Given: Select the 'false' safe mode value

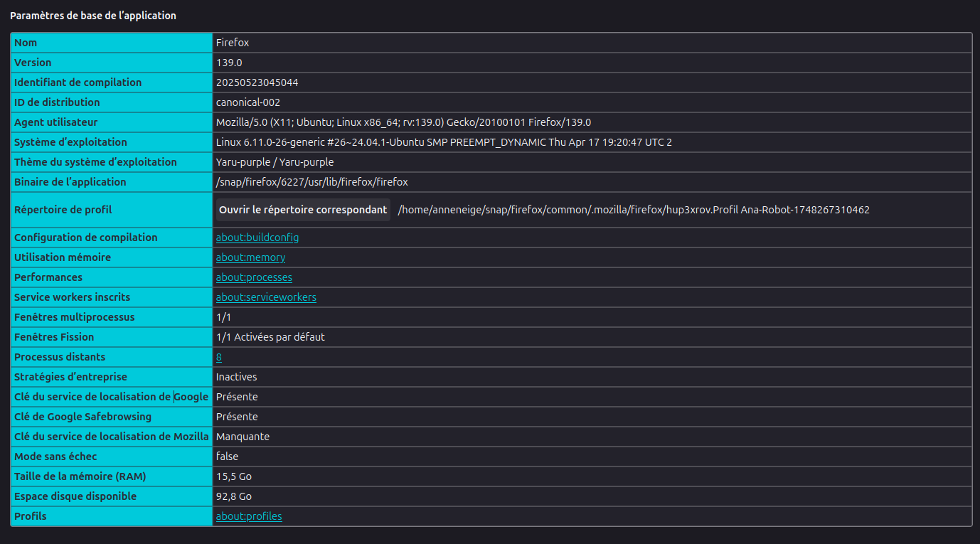Looking at the screenshot, I should pos(227,457).
